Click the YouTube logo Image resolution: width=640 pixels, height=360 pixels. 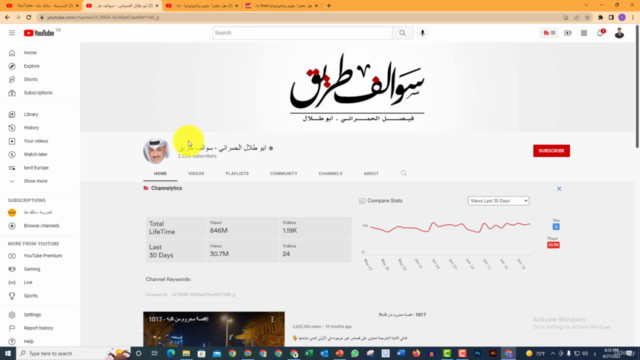[x=39, y=33]
